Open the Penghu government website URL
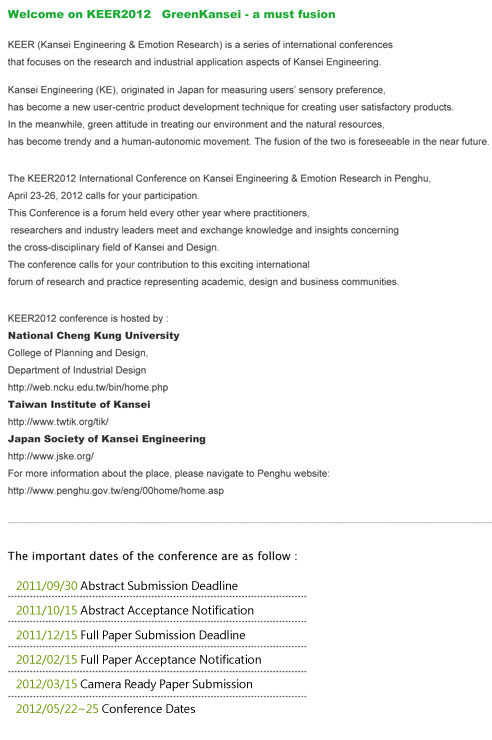The height and width of the screenshot is (740, 492). click(x=116, y=491)
